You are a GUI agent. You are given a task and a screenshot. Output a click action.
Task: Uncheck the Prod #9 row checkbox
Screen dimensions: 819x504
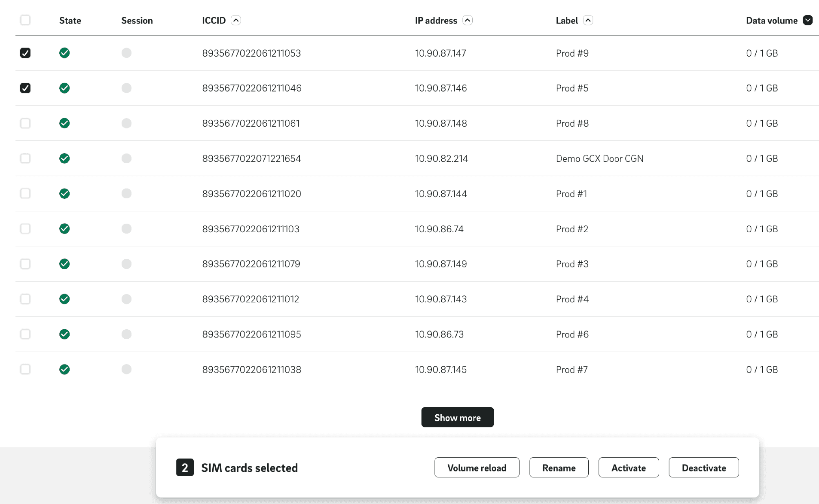25,53
